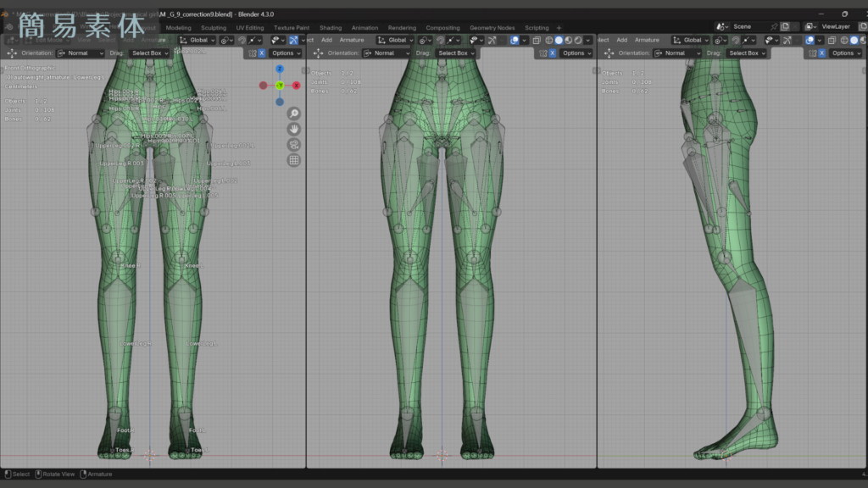Select wireframe shading in middle viewport

548,40
